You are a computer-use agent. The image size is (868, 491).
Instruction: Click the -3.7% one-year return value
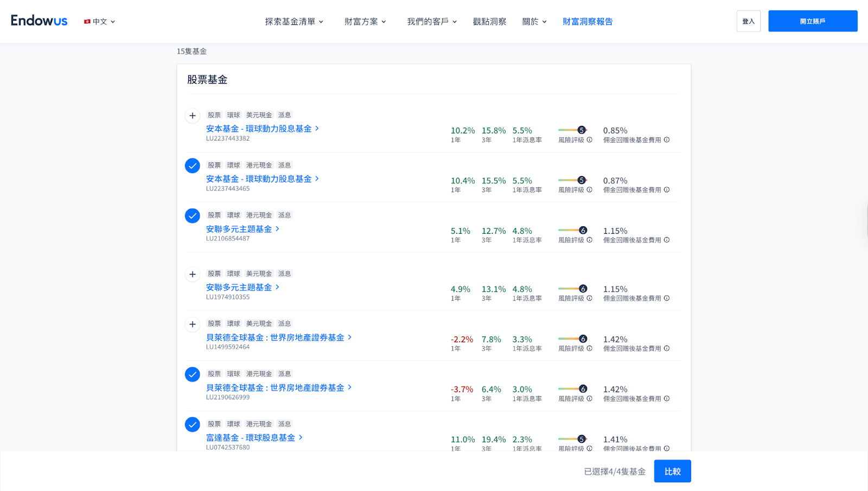pos(462,390)
